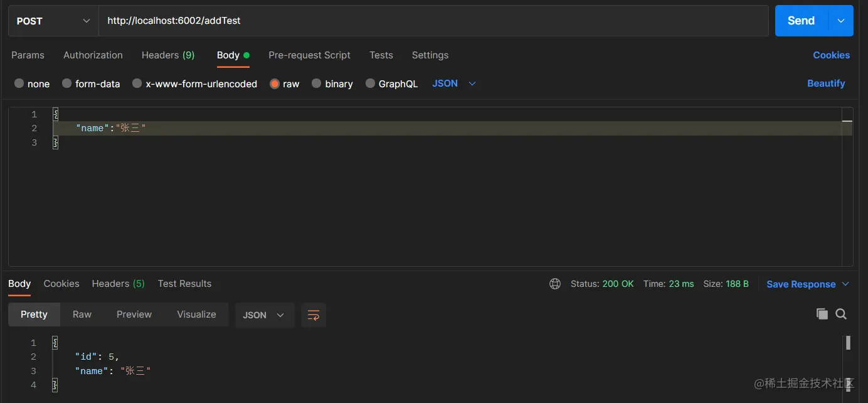Click the Cookies link at top right
868x403 pixels.
coord(831,55)
